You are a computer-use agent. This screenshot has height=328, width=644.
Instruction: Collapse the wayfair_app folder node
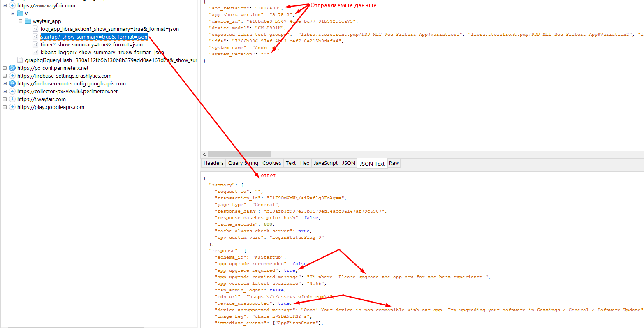(20, 21)
